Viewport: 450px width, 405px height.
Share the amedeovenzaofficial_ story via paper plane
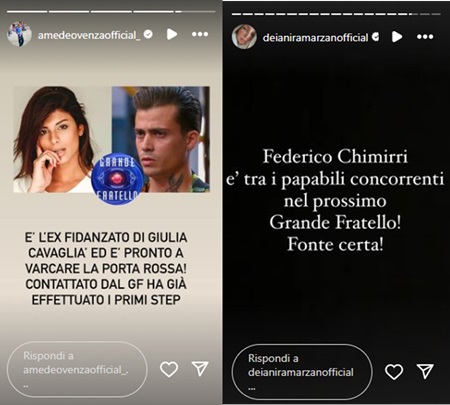click(x=200, y=369)
